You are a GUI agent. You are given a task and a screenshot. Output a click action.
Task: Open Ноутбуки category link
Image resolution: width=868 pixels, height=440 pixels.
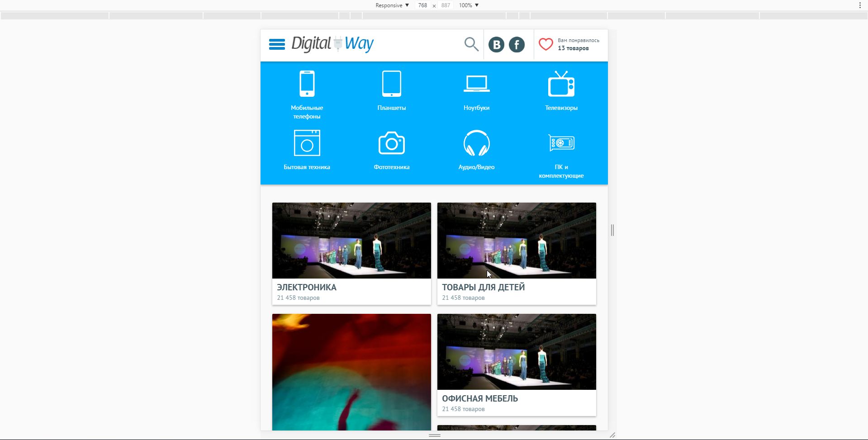coord(477,108)
